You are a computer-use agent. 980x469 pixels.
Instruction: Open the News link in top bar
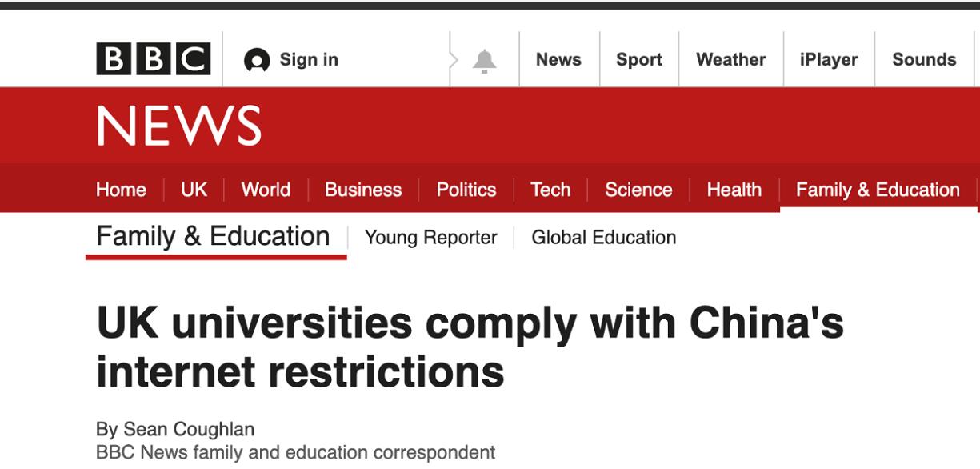pos(558,60)
